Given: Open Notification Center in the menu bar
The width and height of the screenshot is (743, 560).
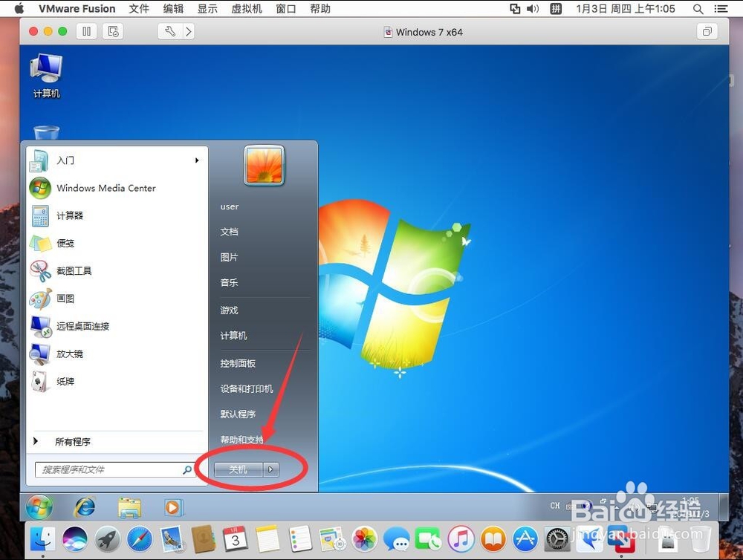Looking at the screenshot, I should 721,8.
